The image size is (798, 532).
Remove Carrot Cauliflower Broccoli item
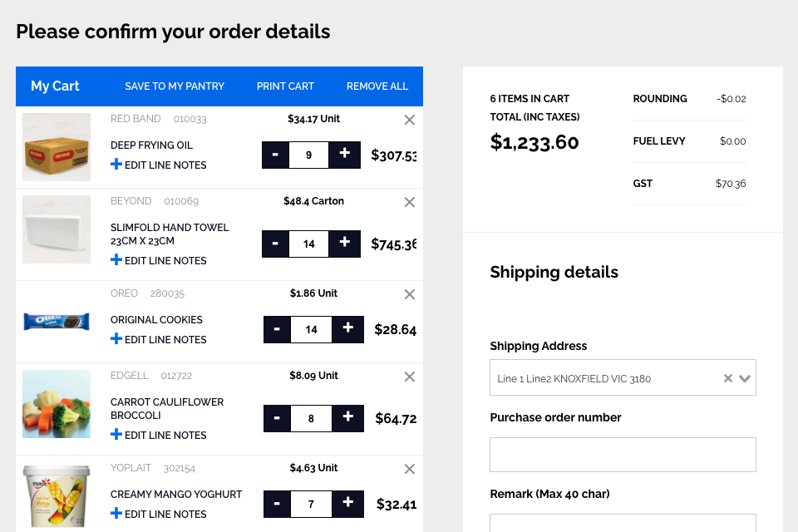point(409,377)
